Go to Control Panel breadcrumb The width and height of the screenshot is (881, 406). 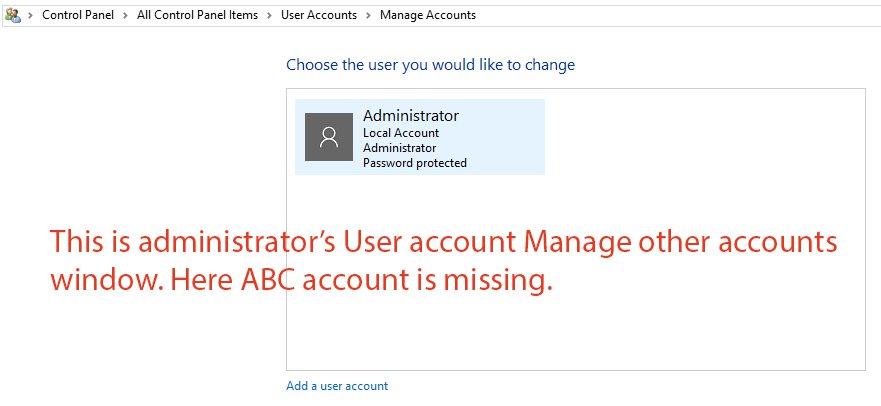point(79,15)
